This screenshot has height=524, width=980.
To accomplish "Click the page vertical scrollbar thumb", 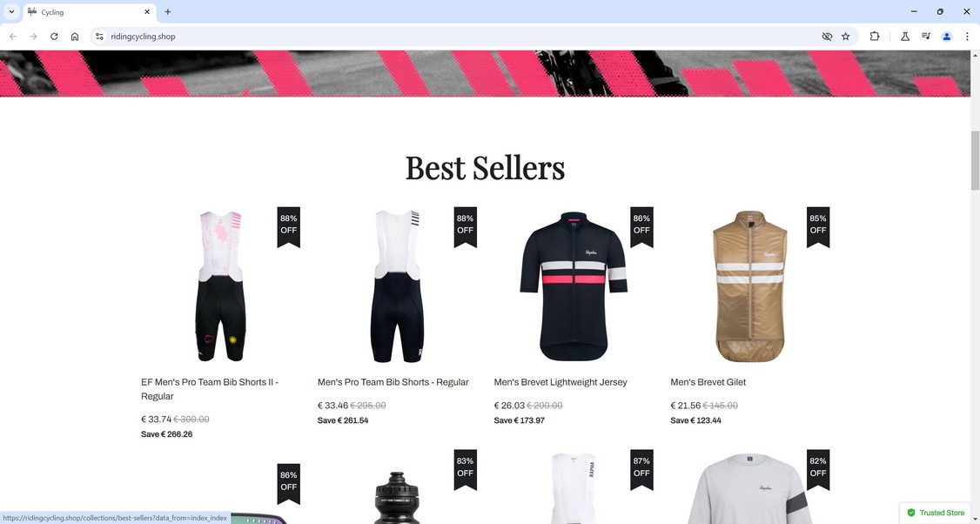I will click(975, 161).
